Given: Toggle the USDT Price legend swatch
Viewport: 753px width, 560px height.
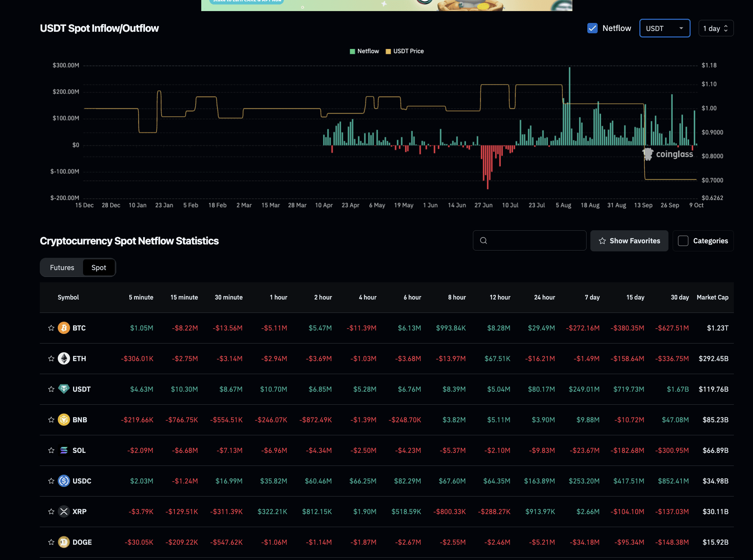Looking at the screenshot, I should point(388,51).
